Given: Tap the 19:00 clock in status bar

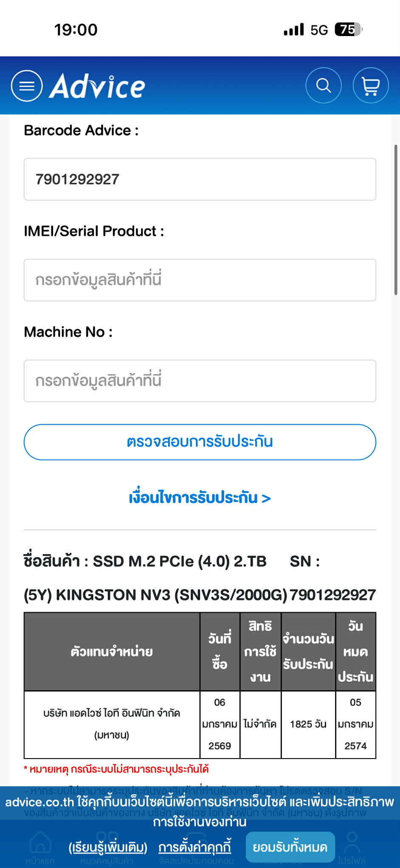Looking at the screenshot, I should pos(76,30).
